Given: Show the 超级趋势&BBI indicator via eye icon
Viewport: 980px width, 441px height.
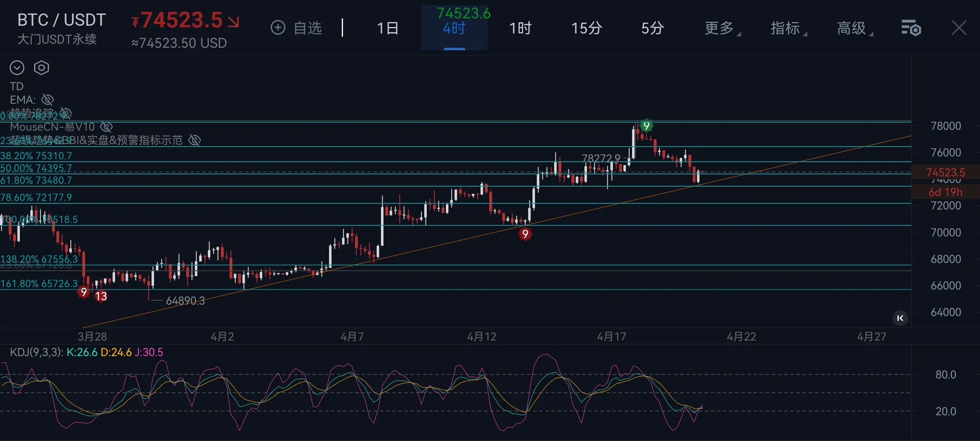Looking at the screenshot, I should [x=194, y=140].
